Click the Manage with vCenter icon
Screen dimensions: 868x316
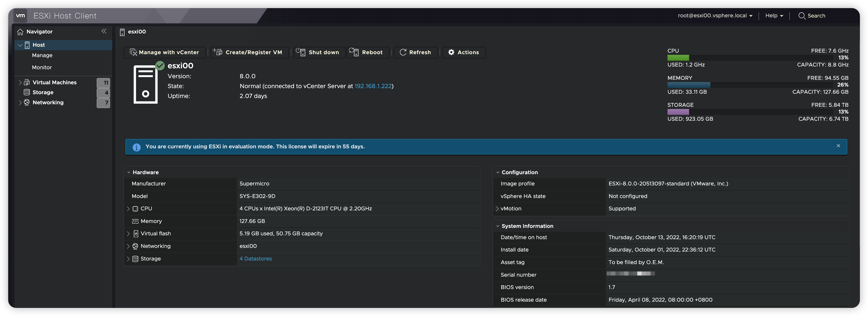(x=134, y=52)
